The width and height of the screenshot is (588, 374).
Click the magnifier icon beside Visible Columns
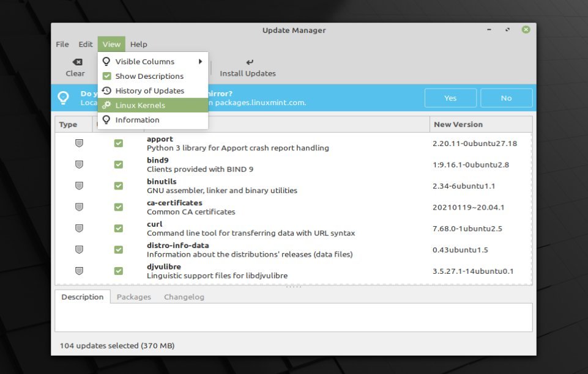point(106,61)
